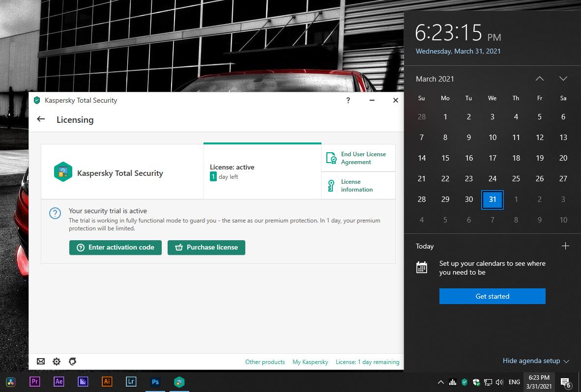Open the support headset icon in Kaspersky footer
The width and height of the screenshot is (581, 392).
[x=73, y=361]
